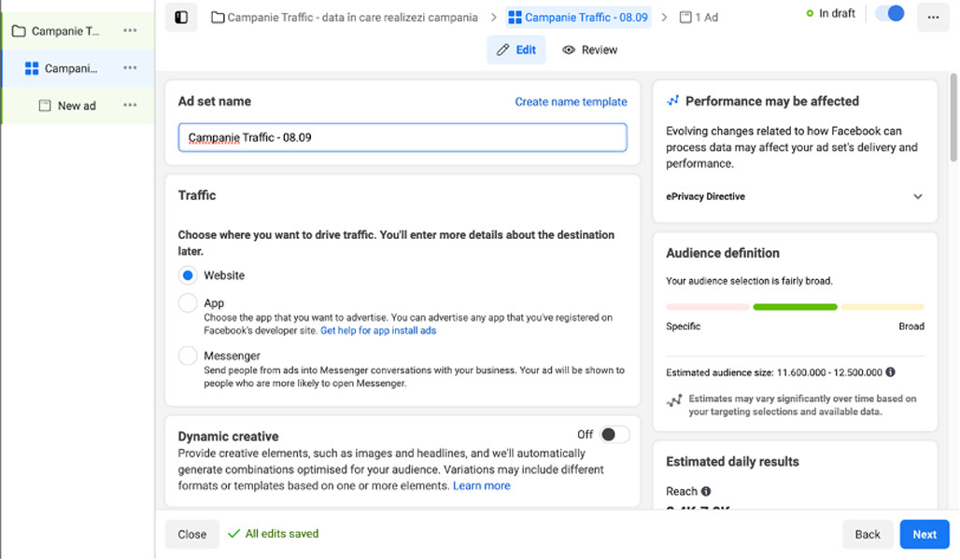Image resolution: width=960 pixels, height=560 pixels.
Task: Choose Messenger as traffic destination
Action: [188, 356]
